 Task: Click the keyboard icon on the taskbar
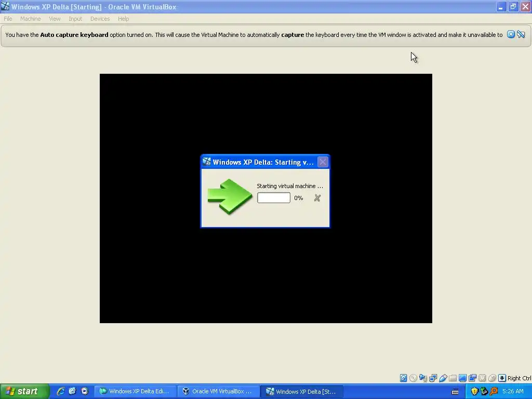coord(455,392)
